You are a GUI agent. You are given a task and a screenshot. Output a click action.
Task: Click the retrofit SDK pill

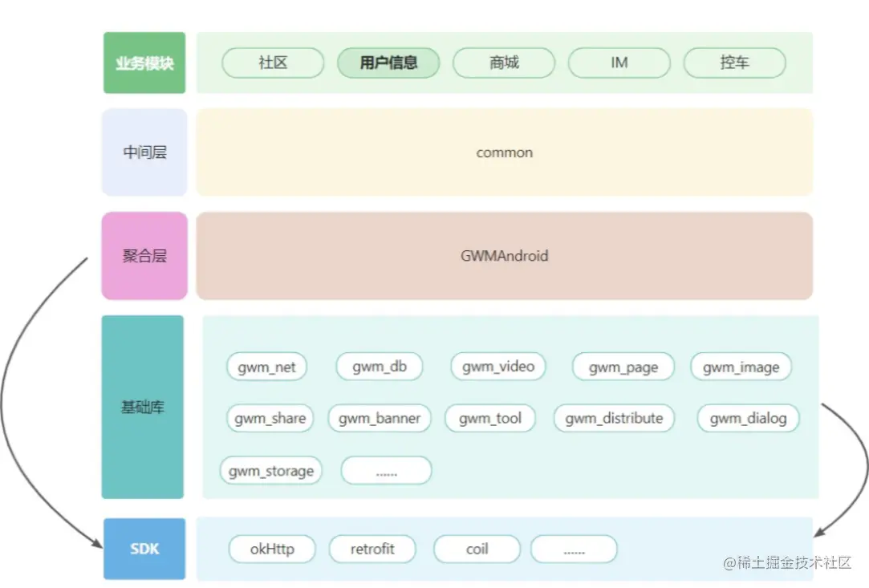pyautogui.click(x=372, y=549)
